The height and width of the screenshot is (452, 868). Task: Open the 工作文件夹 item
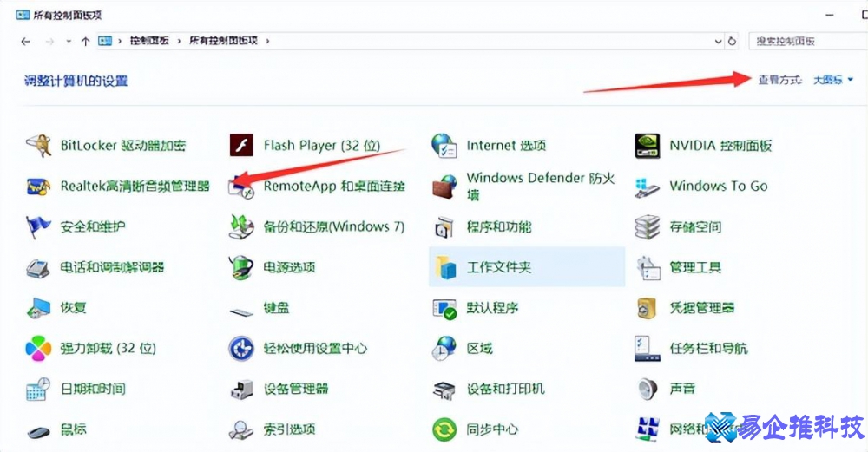(498, 267)
